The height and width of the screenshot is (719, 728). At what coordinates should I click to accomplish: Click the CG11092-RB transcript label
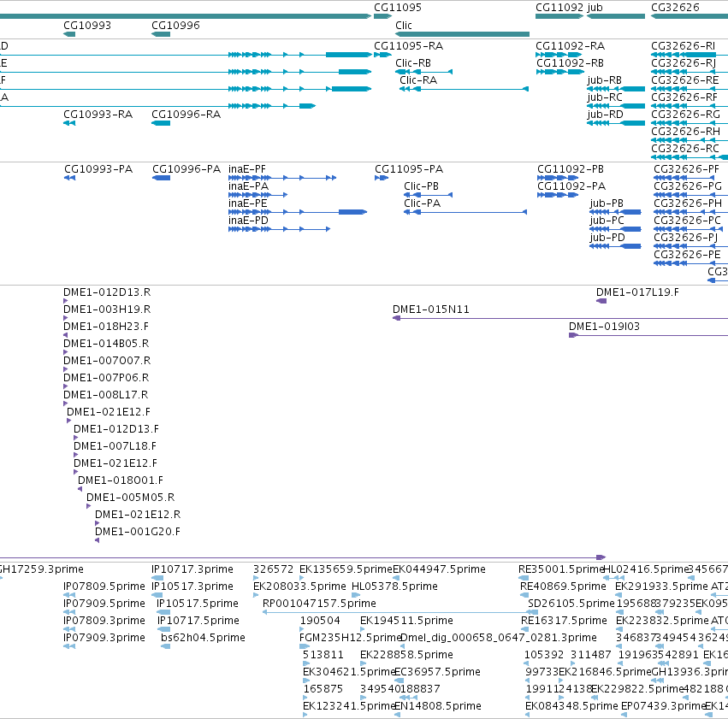pyautogui.click(x=570, y=63)
